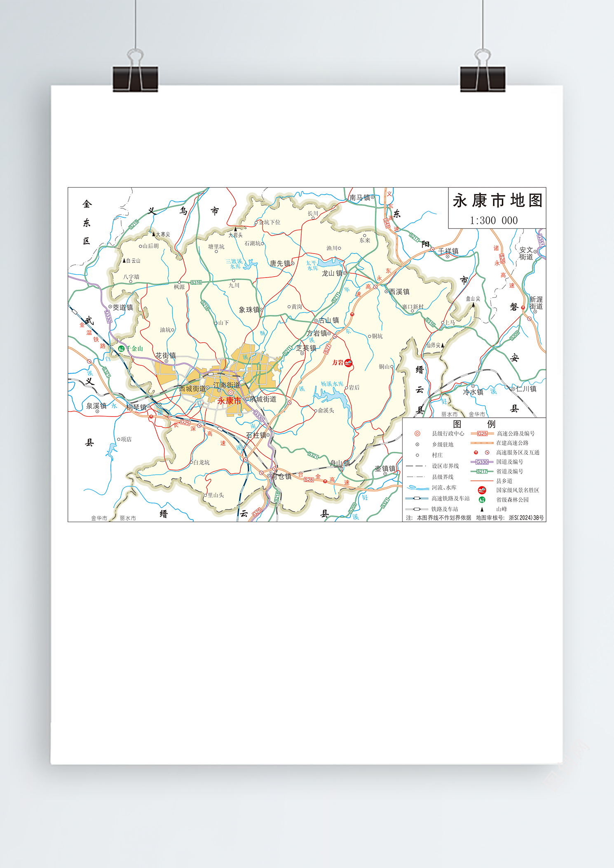
Task: Click the 安文街道 label
Action: pos(526,253)
